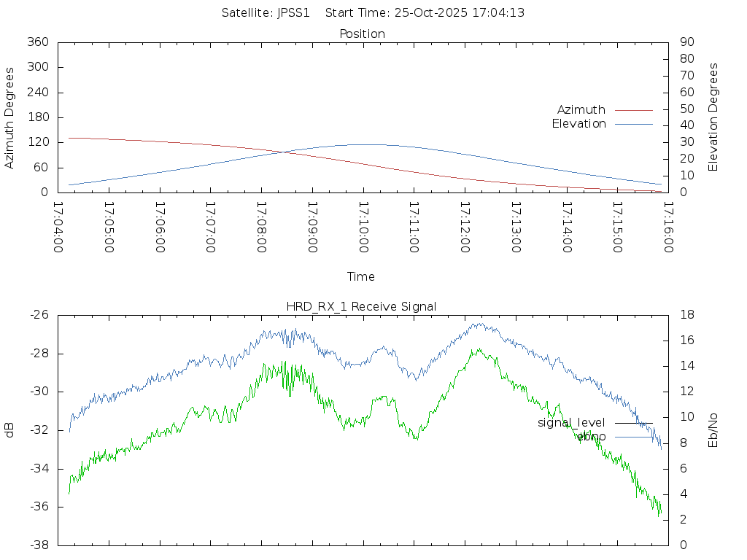The image size is (747, 560).
Task: Click the HRD_RX_1 Receive Signal title
Action: coord(361,307)
